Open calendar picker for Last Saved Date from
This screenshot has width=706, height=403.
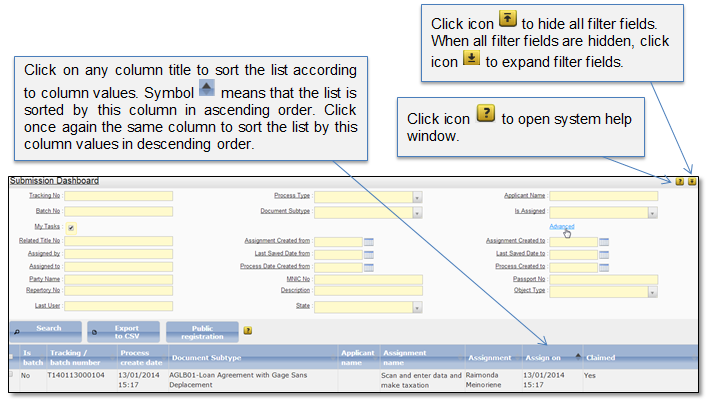368,254
